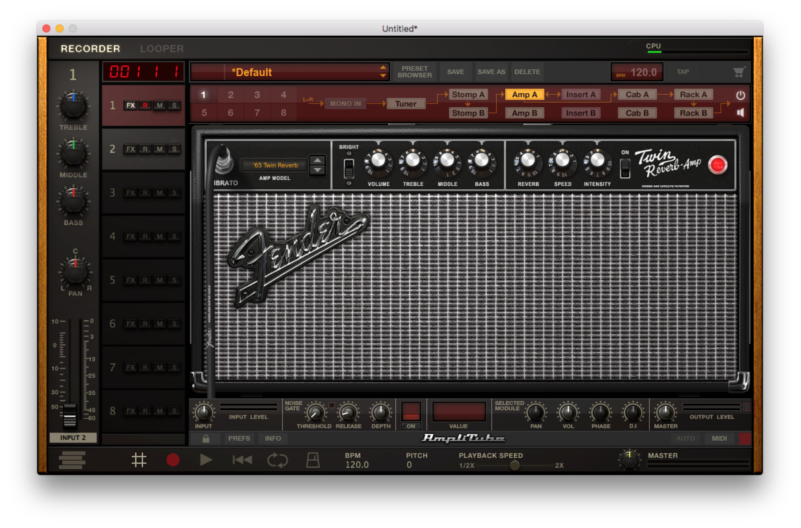Click the MIDI button
This screenshot has width=801, height=528.
point(719,439)
